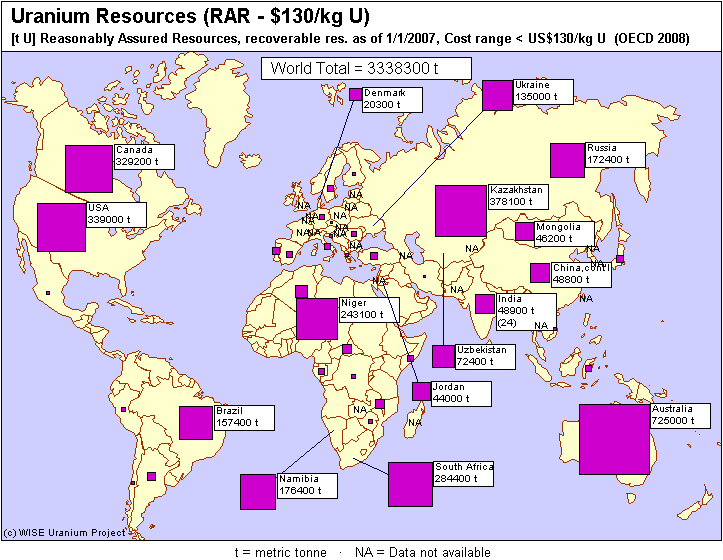Click the magenta square beside the Australia label

(x=615, y=440)
